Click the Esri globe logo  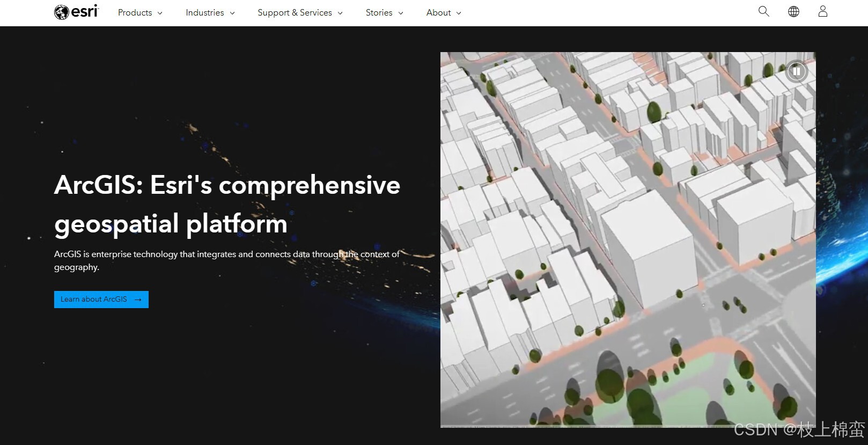[76, 12]
